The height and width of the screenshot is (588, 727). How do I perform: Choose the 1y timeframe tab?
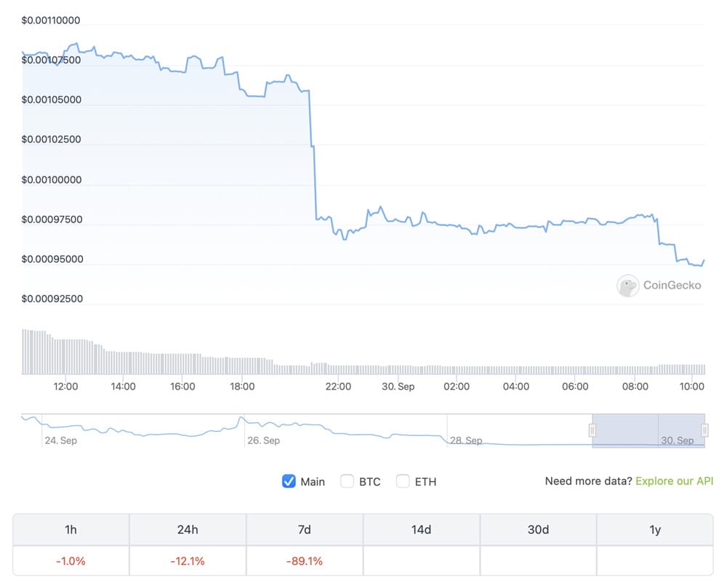[655, 530]
